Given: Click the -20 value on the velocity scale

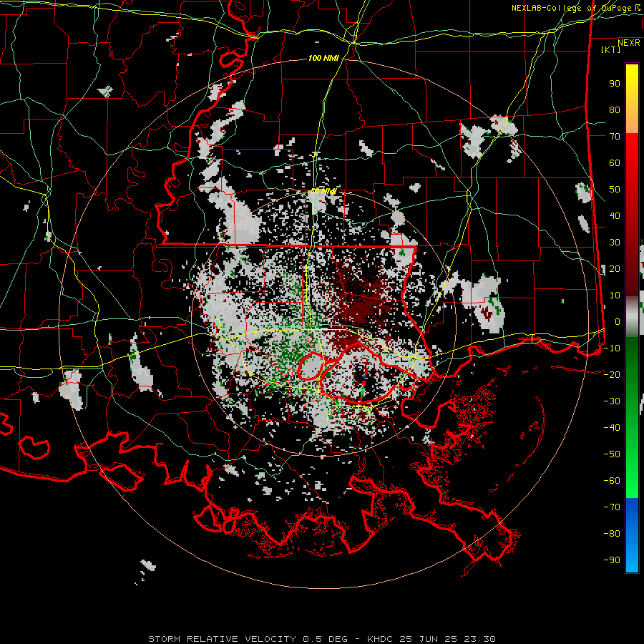Looking at the screenshot, I should (x=612, y=375).
